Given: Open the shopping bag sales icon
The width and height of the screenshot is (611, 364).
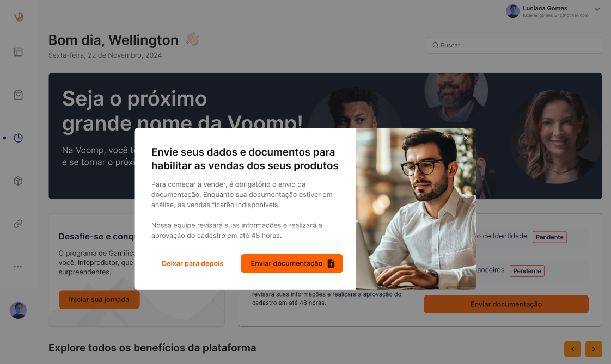Looking at the screenshot, I should (x=19, y=95).
